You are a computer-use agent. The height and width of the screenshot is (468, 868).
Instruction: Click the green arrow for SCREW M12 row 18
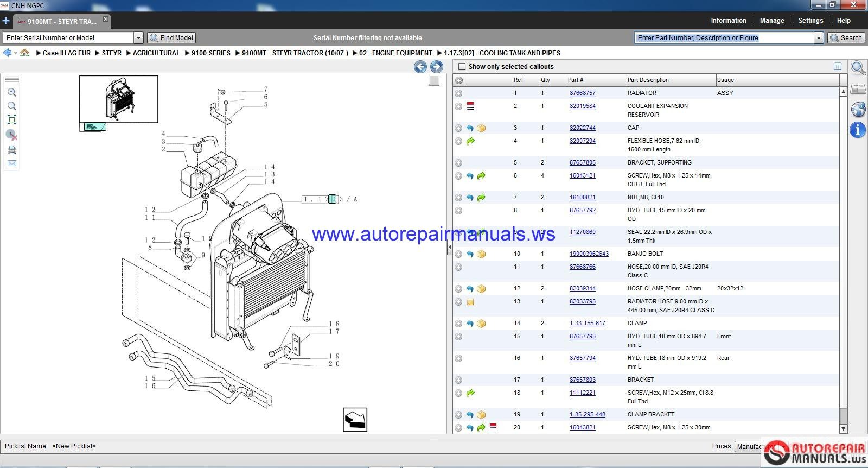[x=470, y=393]
